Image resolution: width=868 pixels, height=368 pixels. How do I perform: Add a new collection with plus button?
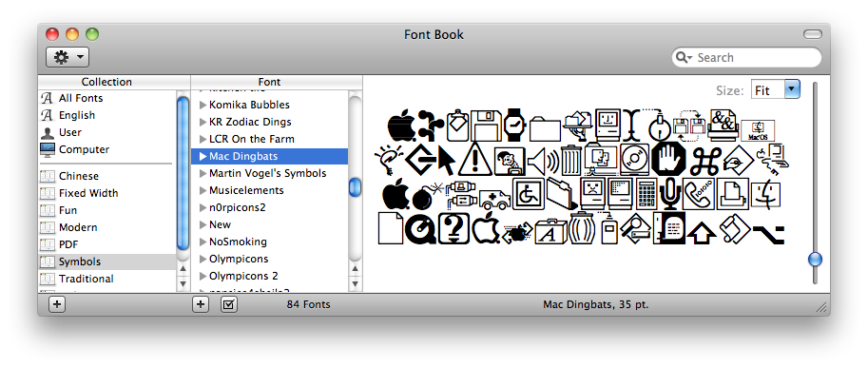point(56,304)
